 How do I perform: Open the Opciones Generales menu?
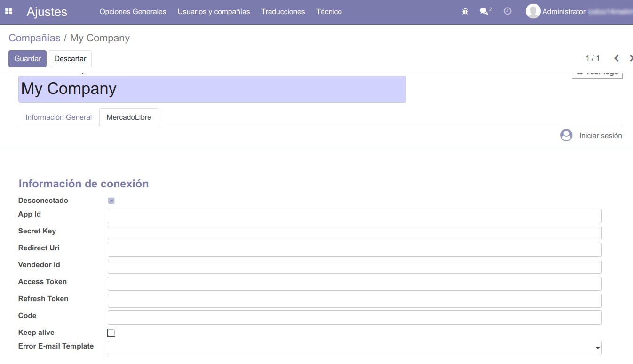tap(133, 12)
